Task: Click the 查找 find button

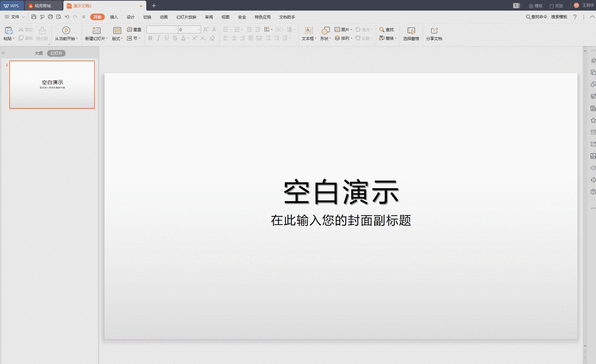Action: coord(386,29)
